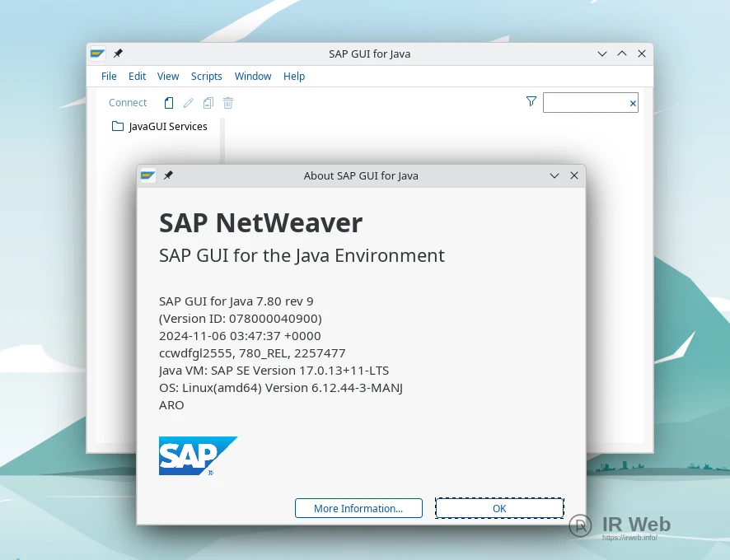The width and height of the screenshot is (730, 560).
Task: Click the Connect button in toolbar
Action: (x=128, y=103)
